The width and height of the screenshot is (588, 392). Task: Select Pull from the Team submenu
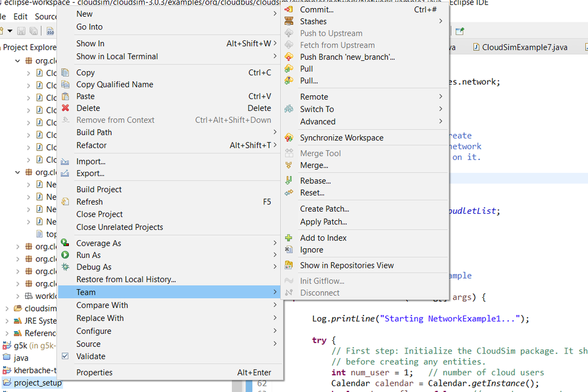pyautogui.click(x=307, y=69)
